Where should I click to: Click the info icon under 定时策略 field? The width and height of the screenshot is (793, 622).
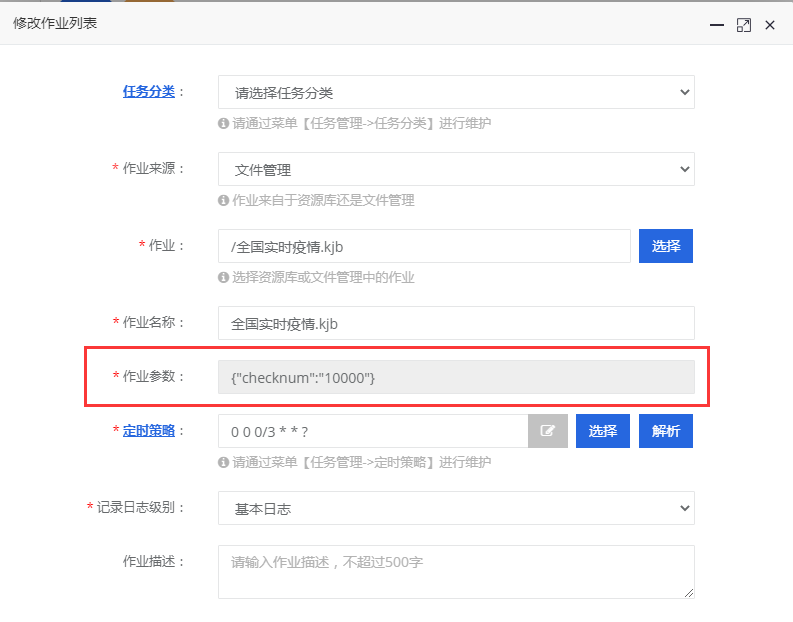point(224,462)
